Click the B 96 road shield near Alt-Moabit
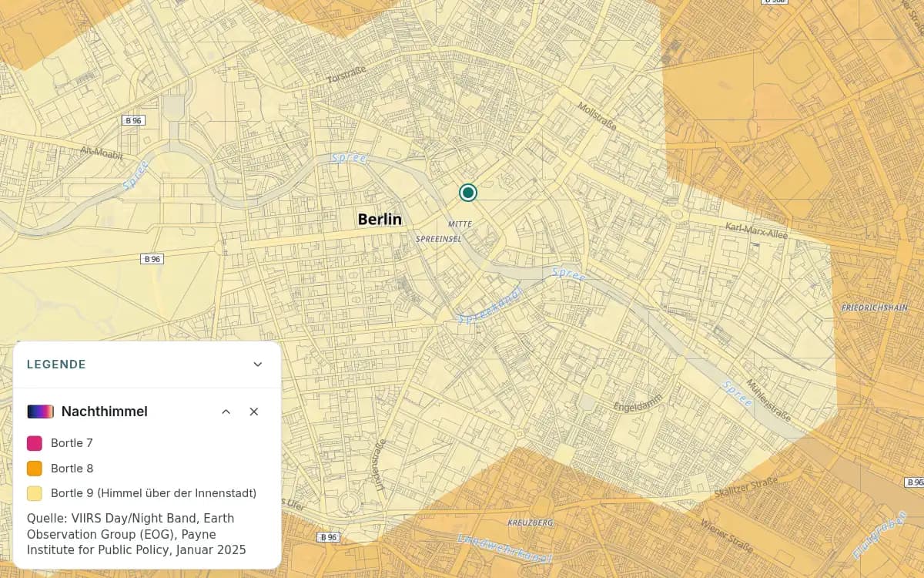924x578 pixels. pos(134,120)
